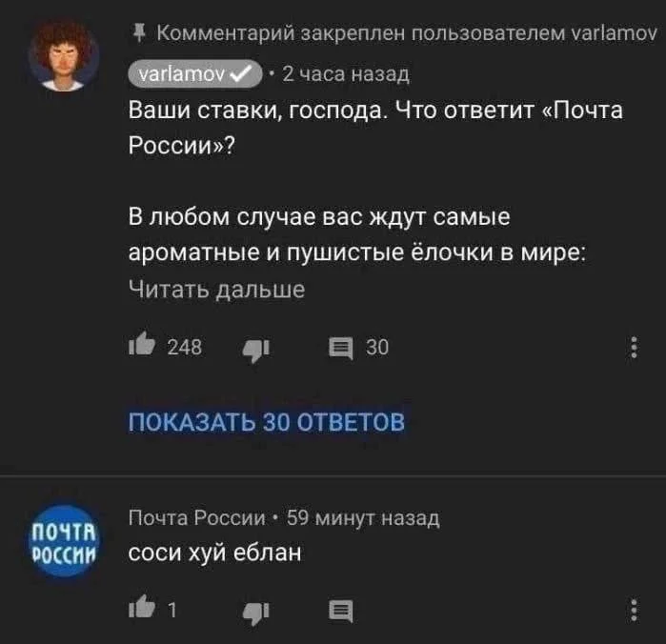Viewport: 666px width, 644px height.
Task: Open the Почта России channel name
Action: click(196, 517)
